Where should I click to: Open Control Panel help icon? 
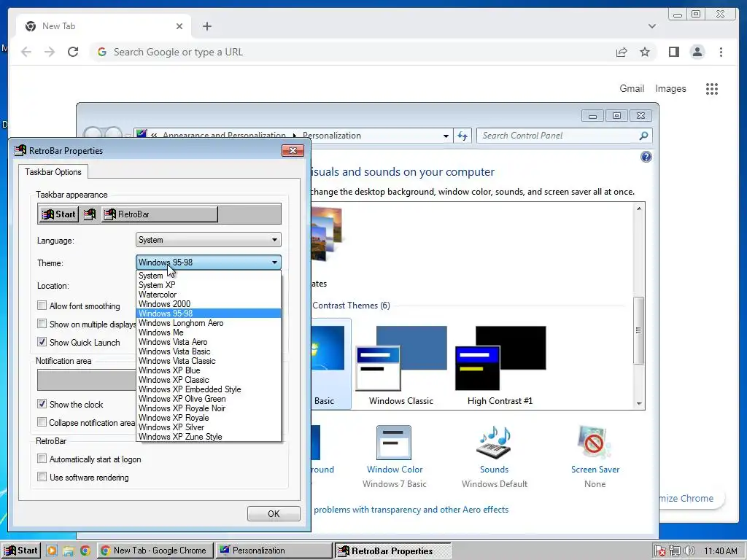(x=646, y=157)
